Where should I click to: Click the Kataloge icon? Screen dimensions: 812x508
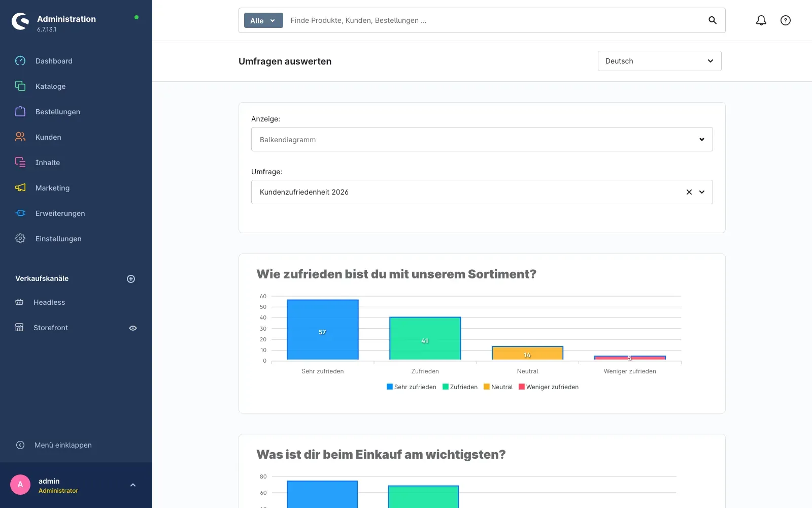[20, 86]
